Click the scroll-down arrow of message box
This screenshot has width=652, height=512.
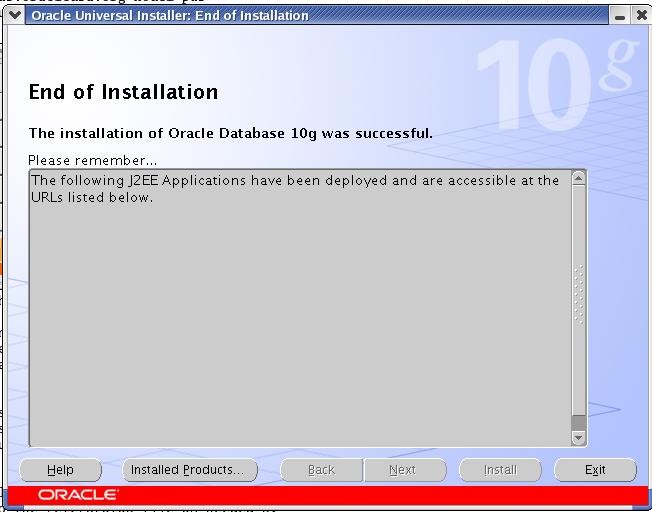click(x=578, y=438)
